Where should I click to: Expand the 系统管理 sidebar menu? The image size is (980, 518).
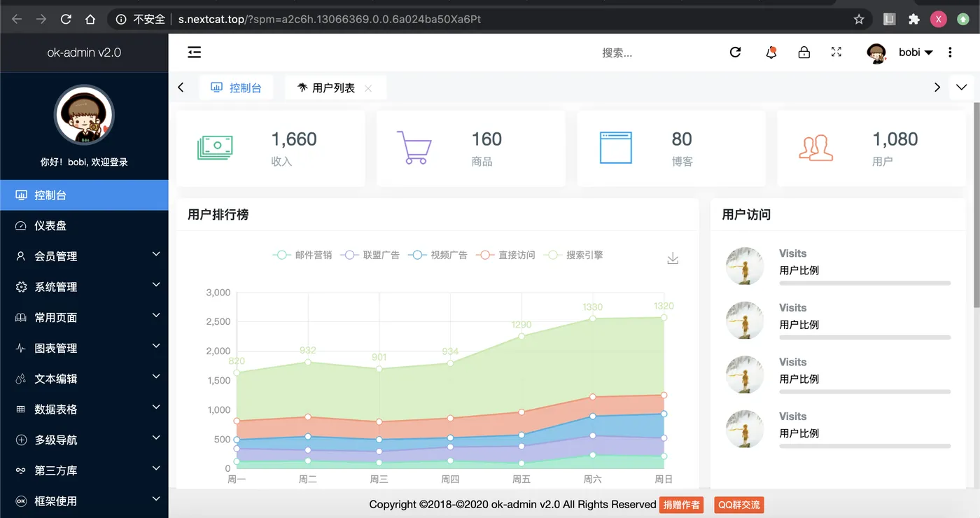84,287
